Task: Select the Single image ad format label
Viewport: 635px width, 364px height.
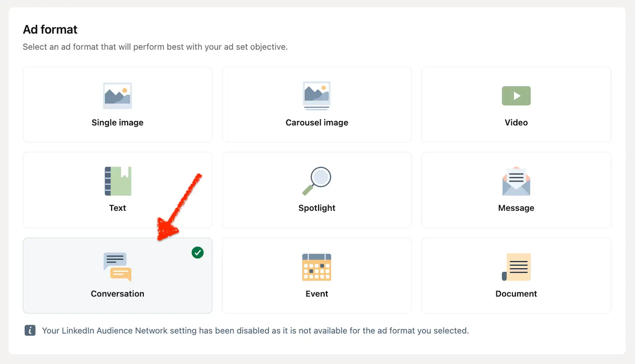Action: pyautogui.click(x=117, y=123)
